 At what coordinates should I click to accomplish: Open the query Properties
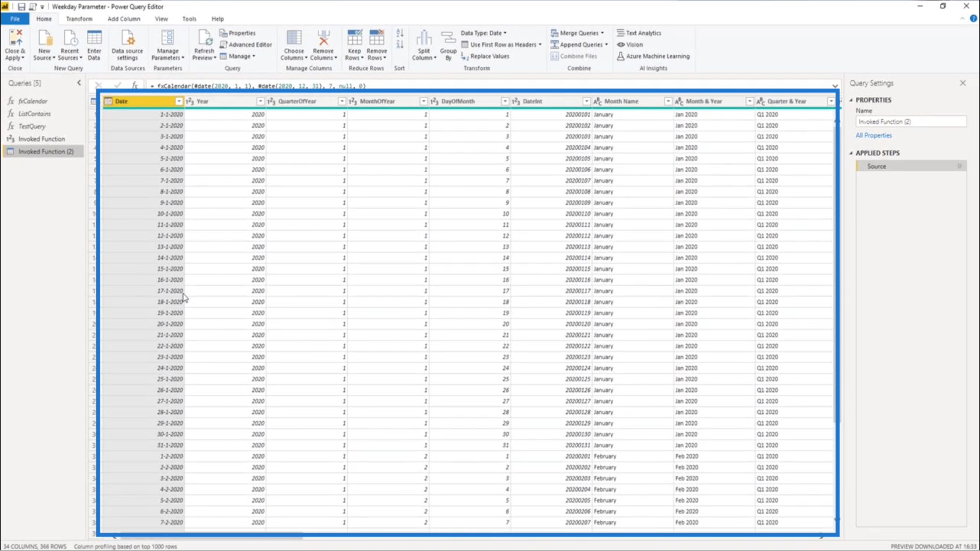click(x=237, y=33)
